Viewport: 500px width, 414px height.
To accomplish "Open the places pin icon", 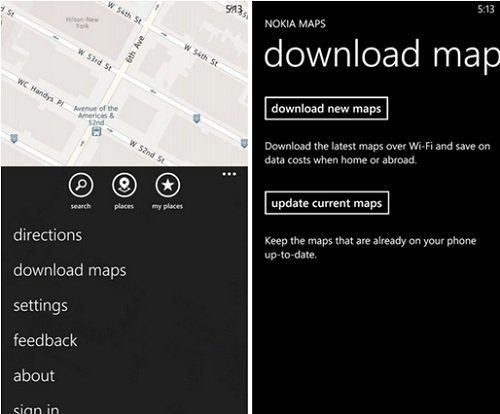I will (124, 185).
